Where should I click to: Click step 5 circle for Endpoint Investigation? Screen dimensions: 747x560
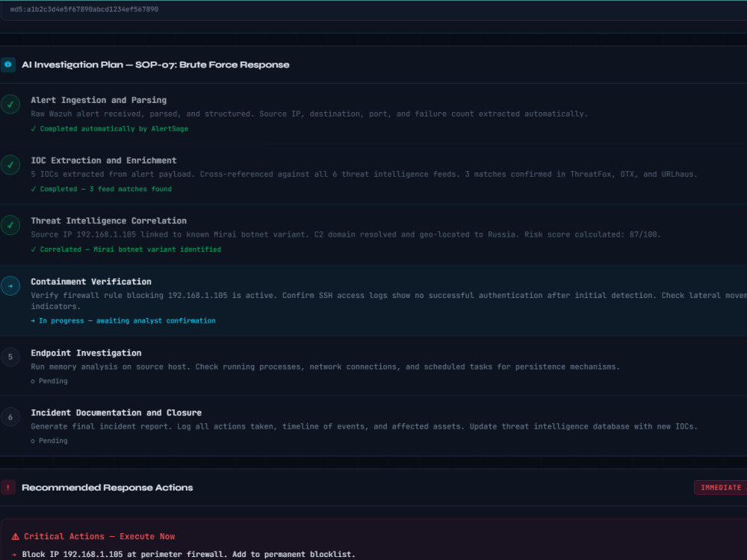click(10, 357)
